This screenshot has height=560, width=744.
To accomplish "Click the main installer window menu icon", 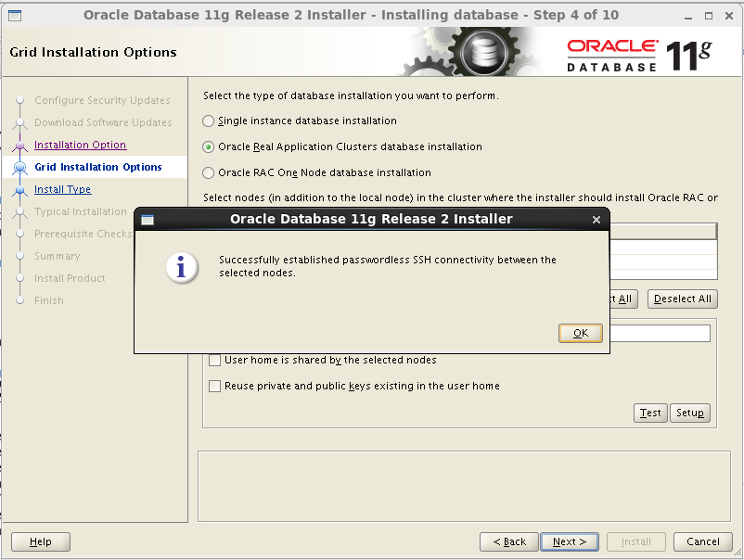I will 15,16.
